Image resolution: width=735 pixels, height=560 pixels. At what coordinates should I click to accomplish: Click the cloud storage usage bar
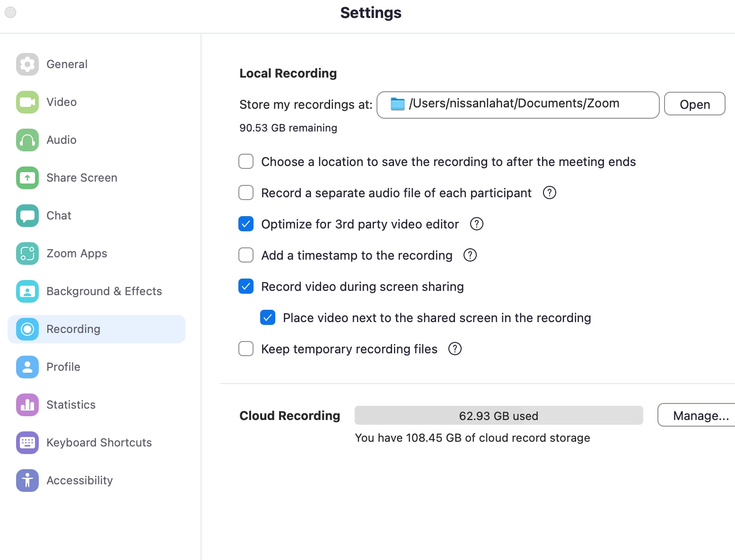[x=499, y=416]
